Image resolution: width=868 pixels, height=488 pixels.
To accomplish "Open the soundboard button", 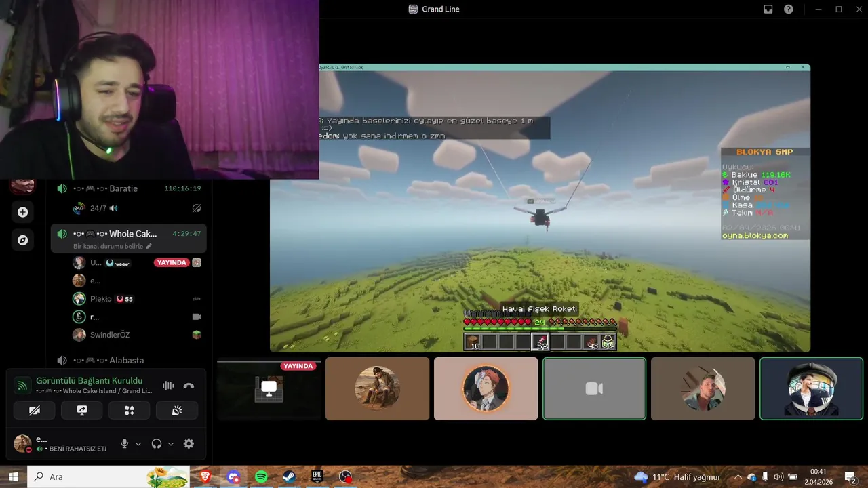I will point(177,410).
